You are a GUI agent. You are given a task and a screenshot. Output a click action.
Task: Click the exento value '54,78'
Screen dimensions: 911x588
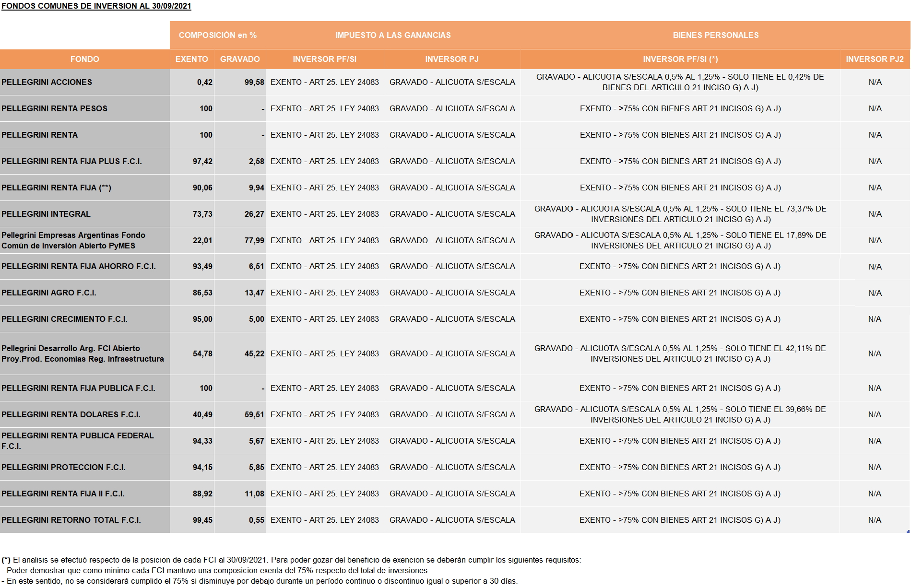tap(202, 353)
